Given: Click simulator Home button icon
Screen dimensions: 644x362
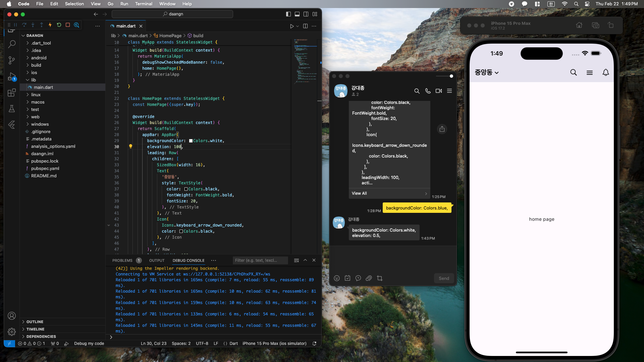Looking at the screenshot, I should coord(579,25).
